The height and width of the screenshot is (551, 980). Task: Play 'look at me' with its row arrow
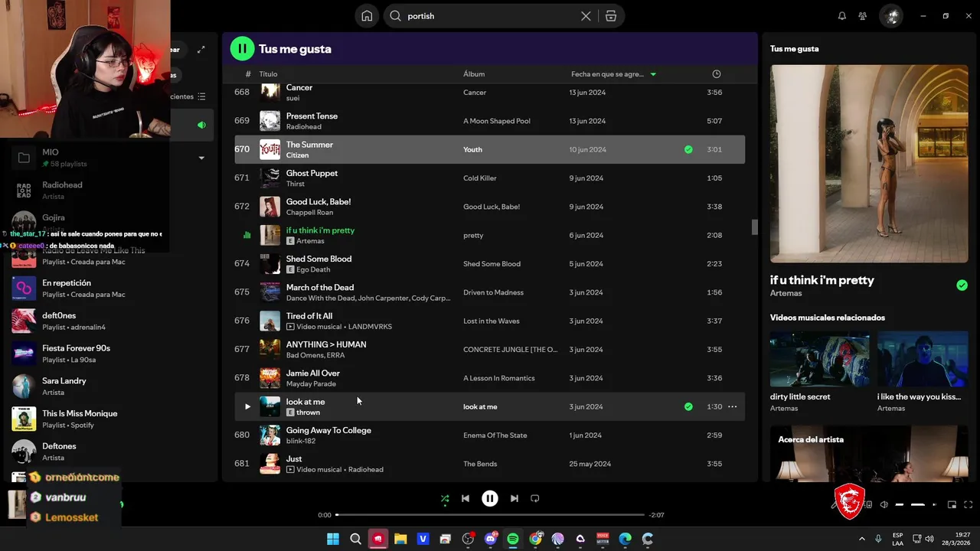pos(247,407)
